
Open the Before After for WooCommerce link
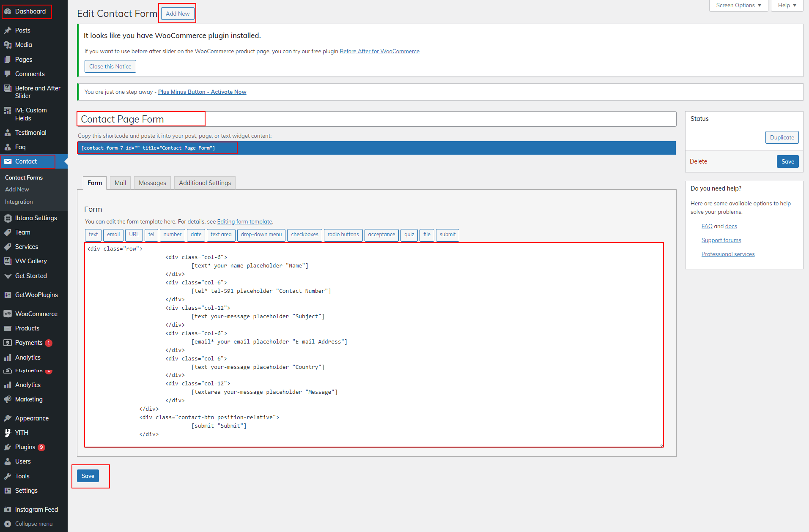(x=379, y=51)
